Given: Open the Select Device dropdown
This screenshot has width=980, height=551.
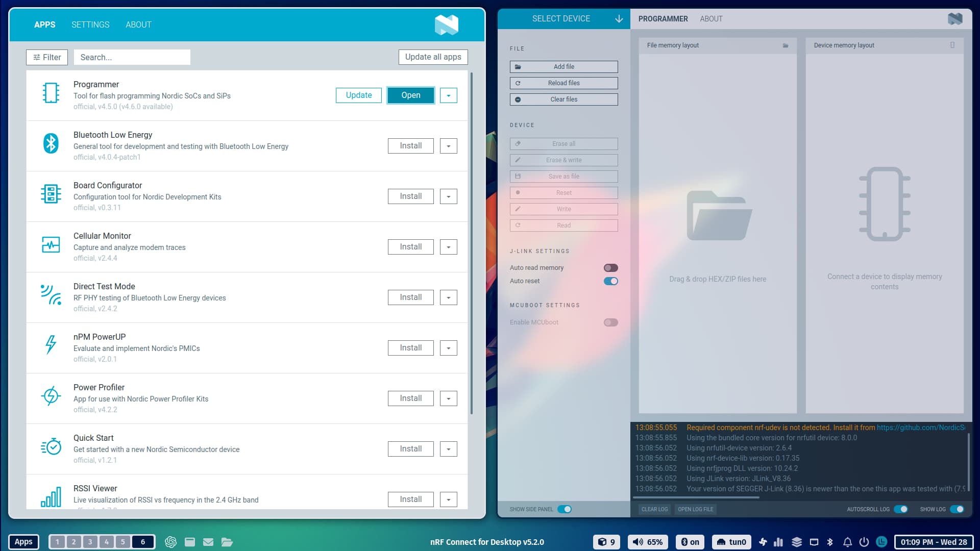Looking at the screenshot, I should (564, 19).
